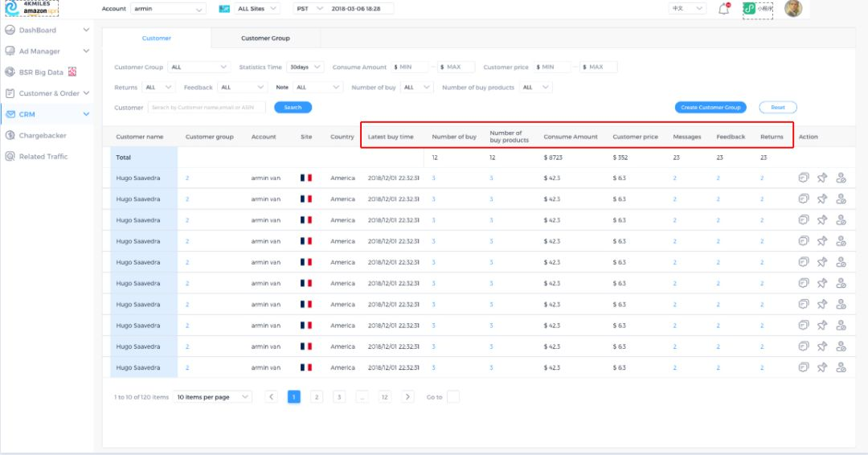Screen dimensions: 868x455
Task: Click the Related Traffic sidebar icon
Action: (10, 156)
